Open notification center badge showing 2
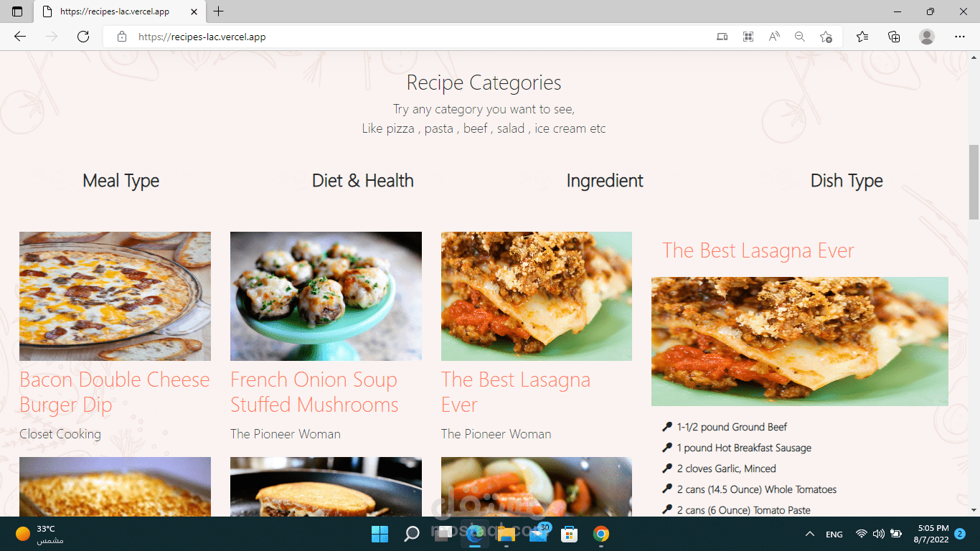The image size is (980, 551). point(961,533)
